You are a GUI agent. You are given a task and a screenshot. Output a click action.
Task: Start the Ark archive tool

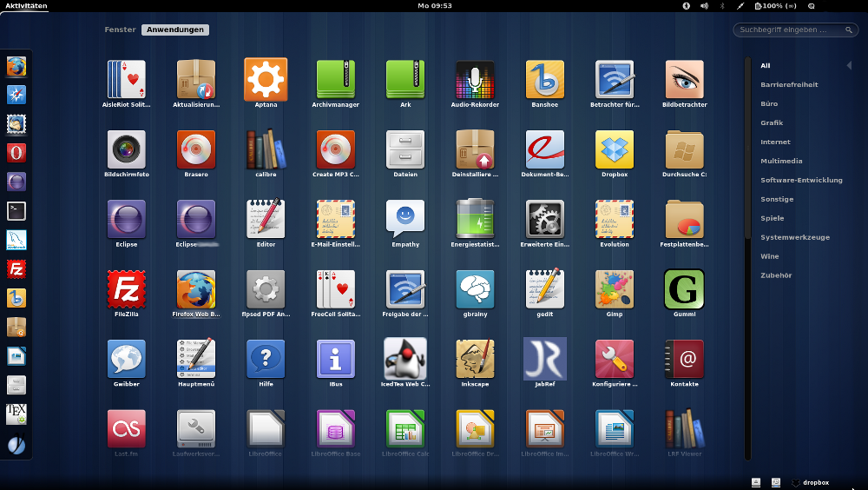tap(405, 83)
